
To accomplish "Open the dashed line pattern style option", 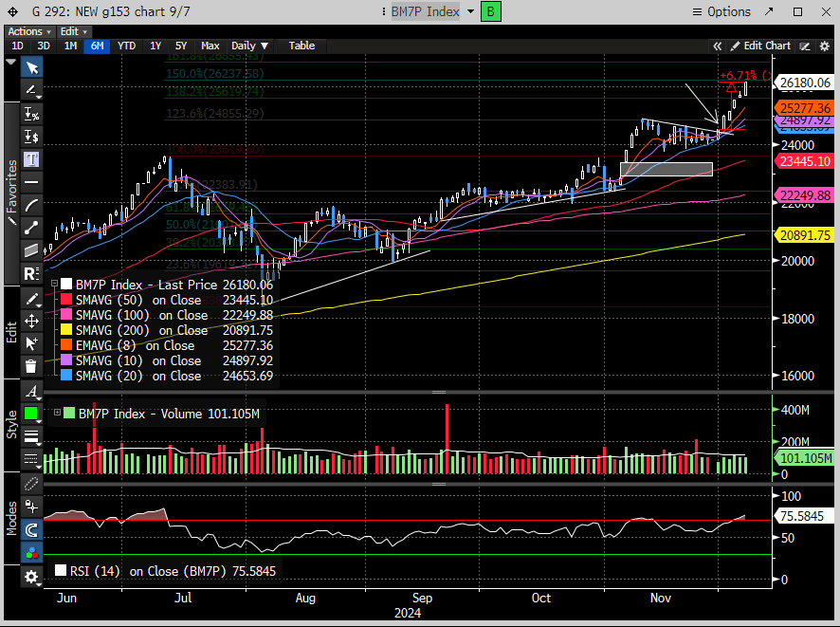I will (x=31, y=459).
